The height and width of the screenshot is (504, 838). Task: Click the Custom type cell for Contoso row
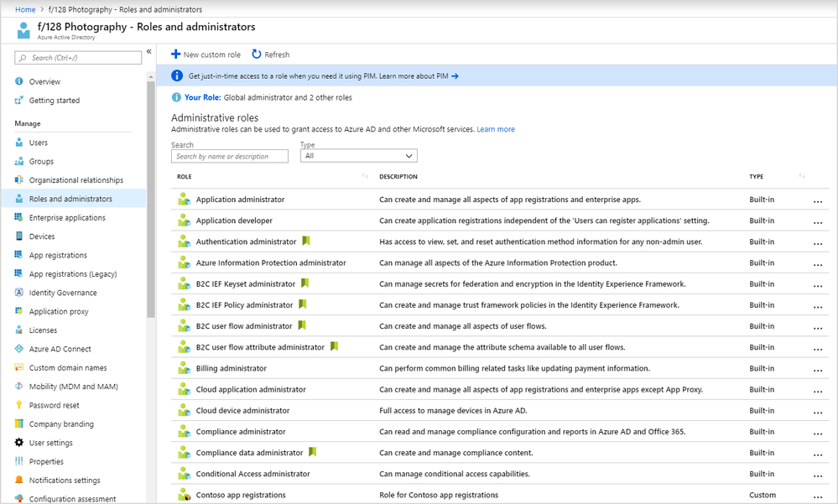(x=763, y=495)
